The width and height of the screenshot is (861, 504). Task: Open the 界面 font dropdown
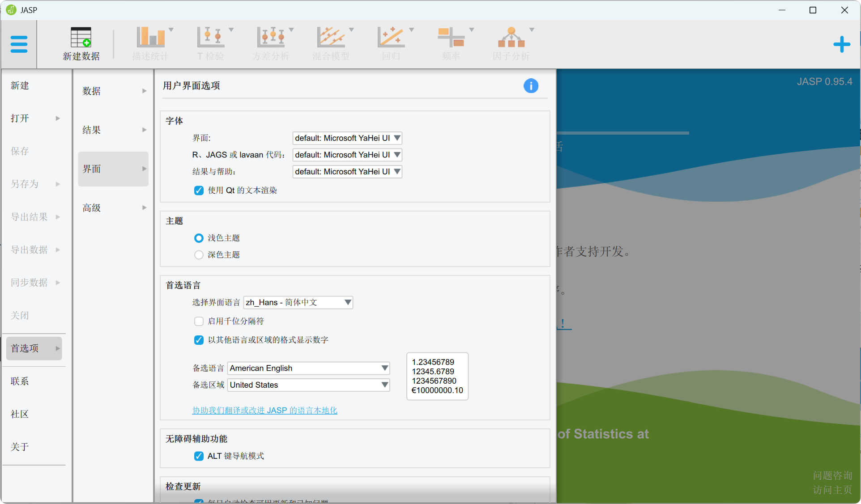click(x=347, y=138)
